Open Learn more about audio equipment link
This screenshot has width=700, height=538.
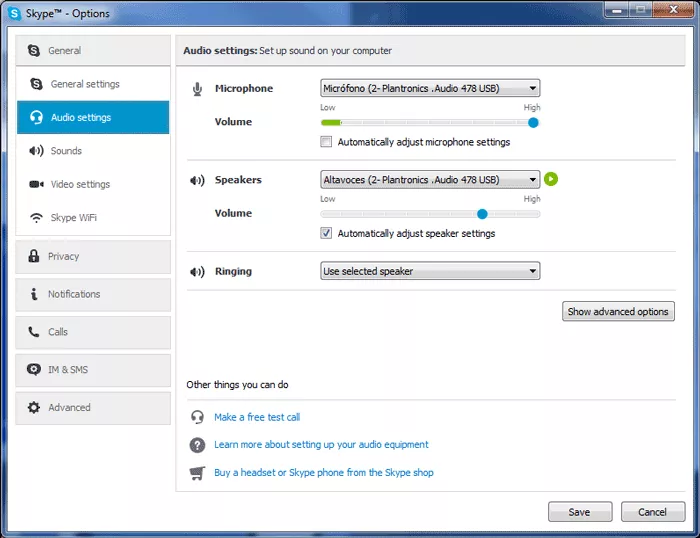321,445
